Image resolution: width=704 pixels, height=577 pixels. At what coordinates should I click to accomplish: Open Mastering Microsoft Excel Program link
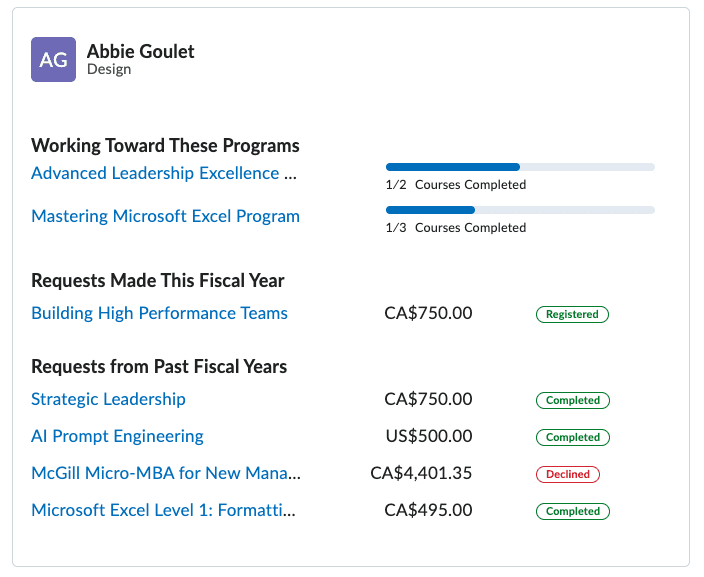(165, 216)
